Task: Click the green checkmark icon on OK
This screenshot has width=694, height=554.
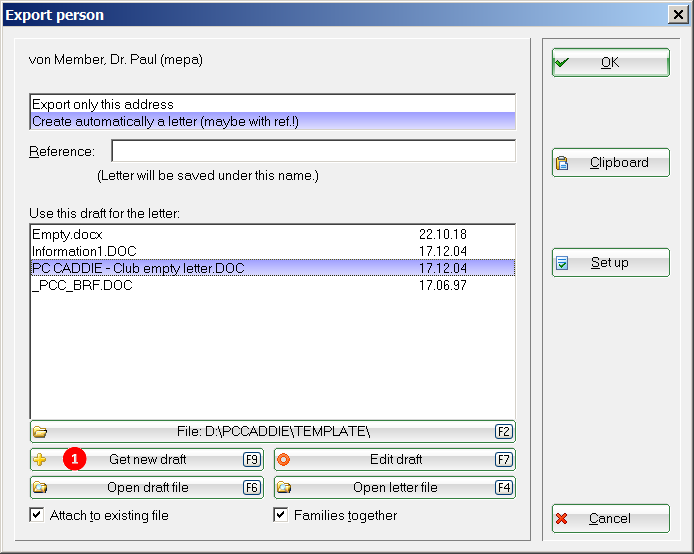Action: [562, 62]
